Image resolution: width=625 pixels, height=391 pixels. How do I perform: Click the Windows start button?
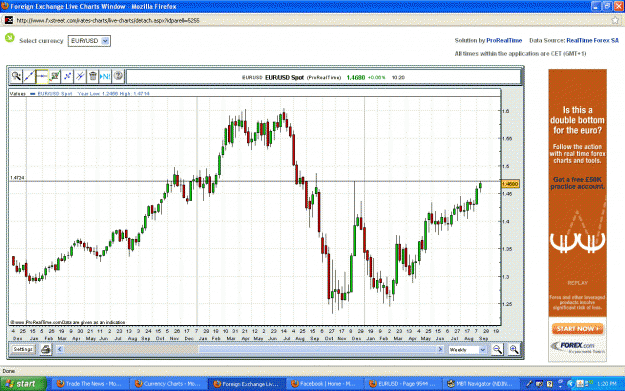pyautogui.click(x=23, y=384)
